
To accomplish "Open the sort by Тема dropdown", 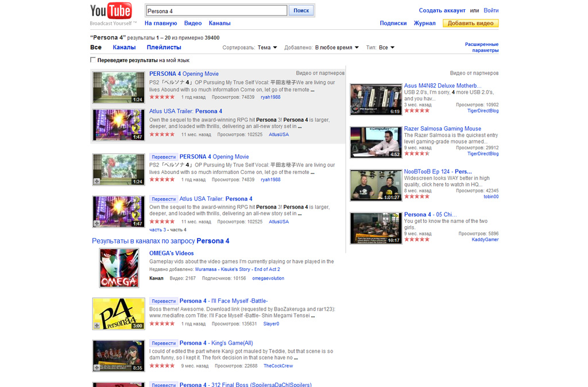I will tap(267, 48).
